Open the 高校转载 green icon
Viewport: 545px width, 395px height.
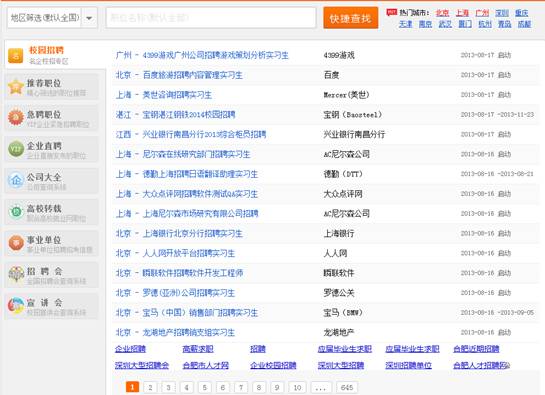[16, 211]
